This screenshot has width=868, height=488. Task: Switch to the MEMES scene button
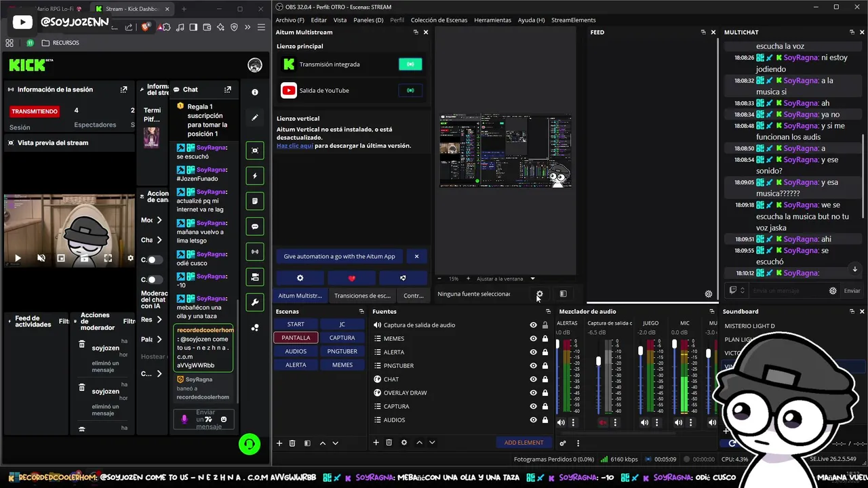342,365
